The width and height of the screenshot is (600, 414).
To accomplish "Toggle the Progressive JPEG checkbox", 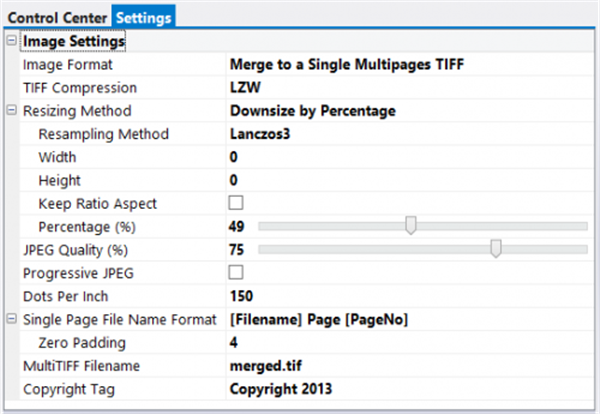I will pyautogui.click(x=236, y=272).
